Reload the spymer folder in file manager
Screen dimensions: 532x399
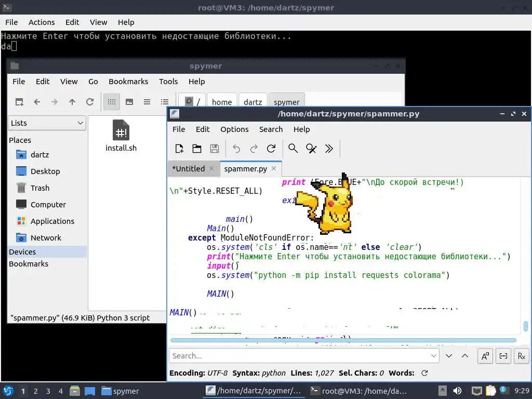point(89,102)
